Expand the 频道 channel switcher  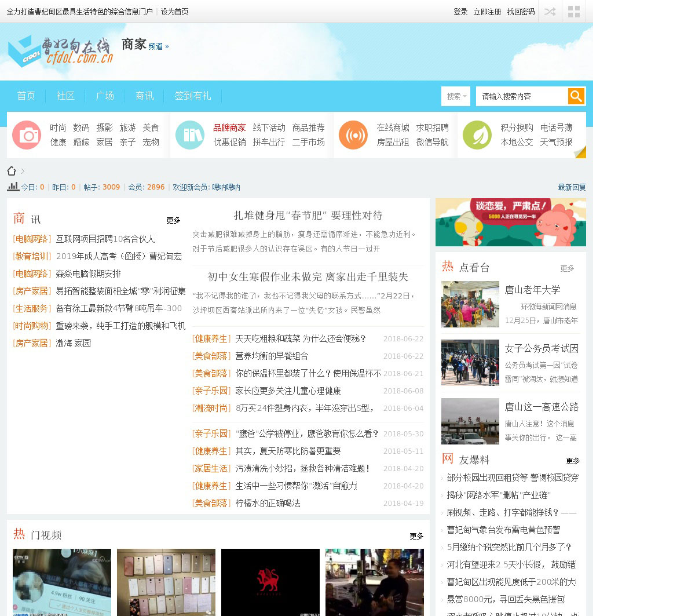click(158, 46)
